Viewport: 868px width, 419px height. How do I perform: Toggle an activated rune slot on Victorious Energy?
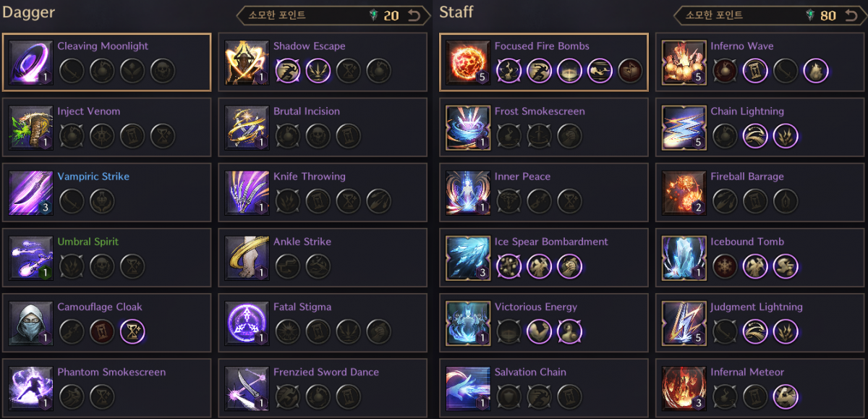(537, 331)
